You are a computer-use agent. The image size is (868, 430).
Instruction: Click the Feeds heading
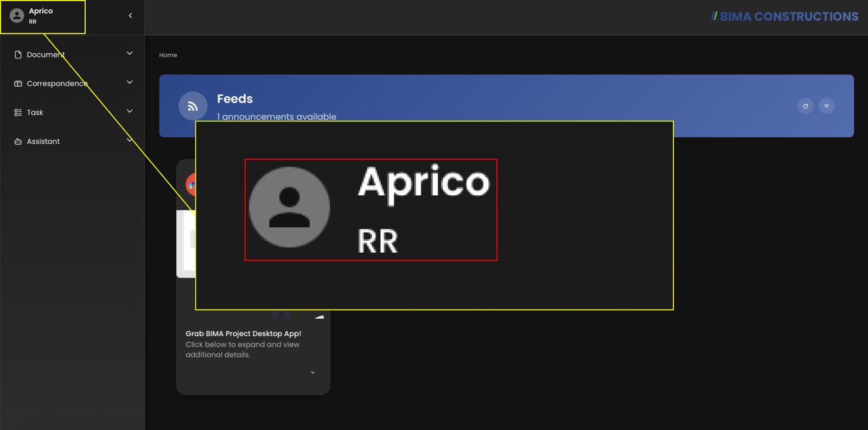pos(235,99)
